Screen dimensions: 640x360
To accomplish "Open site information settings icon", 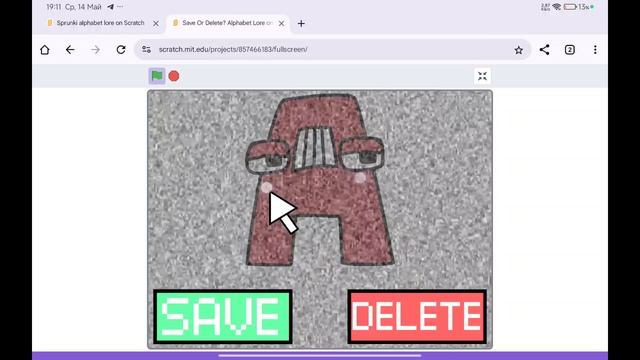I will 147,49.
